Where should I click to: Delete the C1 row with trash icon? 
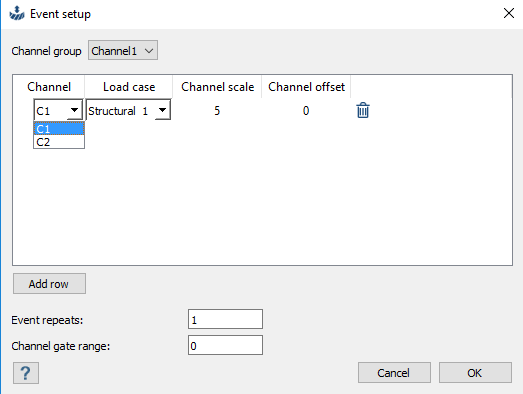click(363, 110)
